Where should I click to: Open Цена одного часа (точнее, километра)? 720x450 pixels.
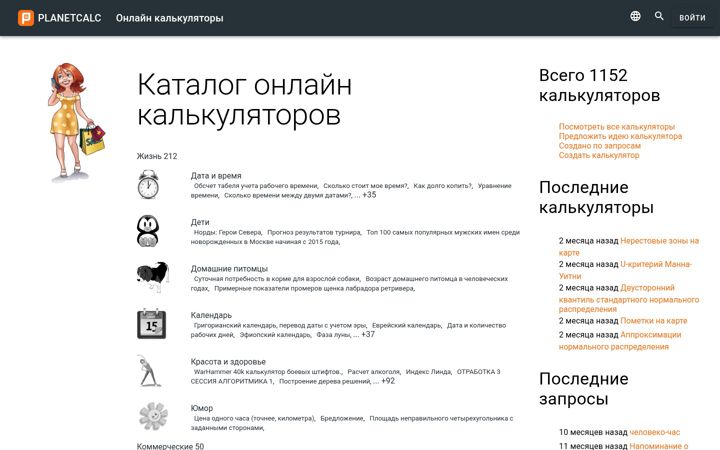[254, 418]
